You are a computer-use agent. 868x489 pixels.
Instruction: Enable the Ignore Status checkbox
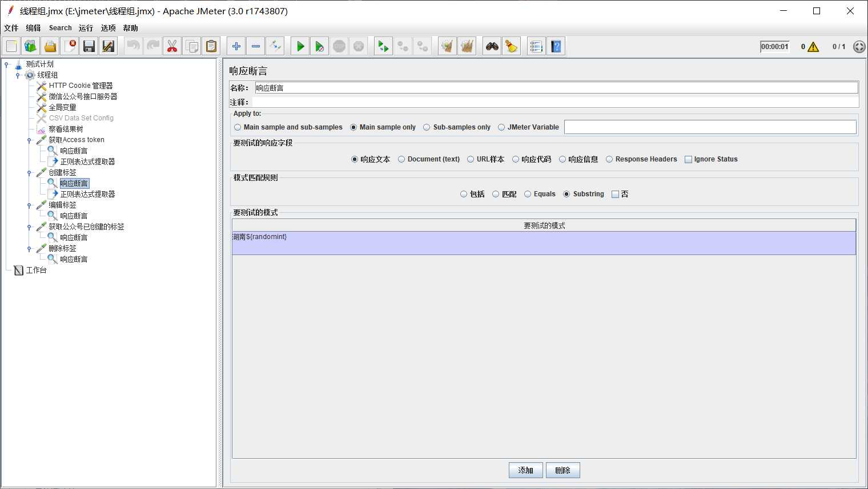688,160
